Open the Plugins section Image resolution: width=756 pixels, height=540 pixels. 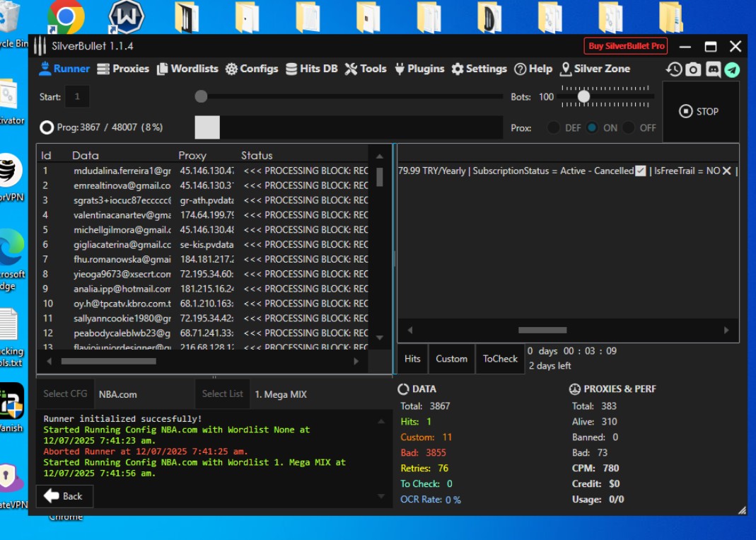[419, 69]
